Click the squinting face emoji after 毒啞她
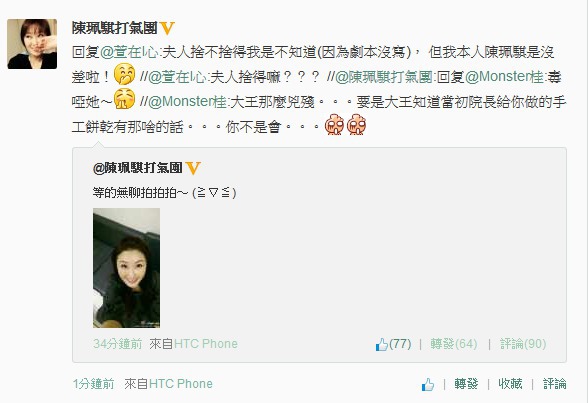The width and height of the screenshot is (588, 403). pos(124,99)
